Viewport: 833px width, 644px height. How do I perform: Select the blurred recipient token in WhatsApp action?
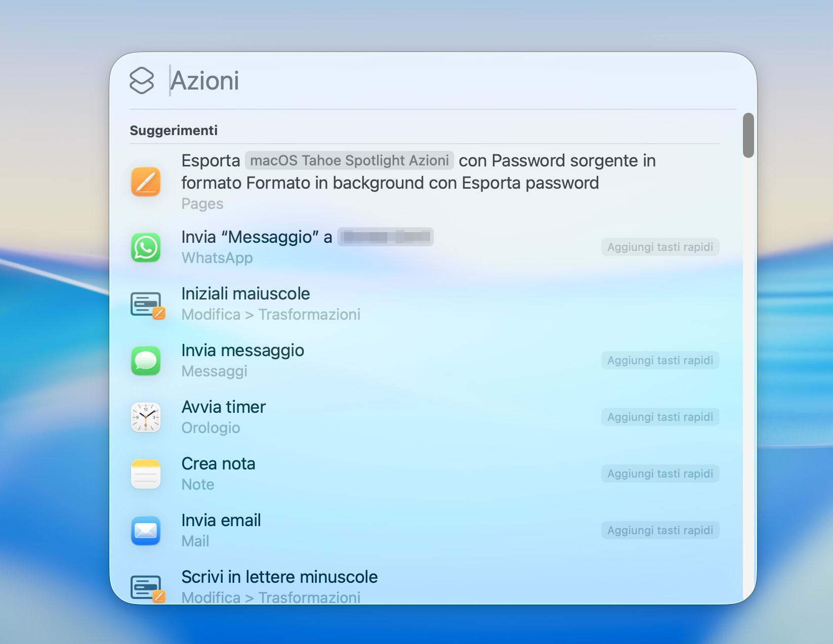pyautogui.click(x=386, y=237)
